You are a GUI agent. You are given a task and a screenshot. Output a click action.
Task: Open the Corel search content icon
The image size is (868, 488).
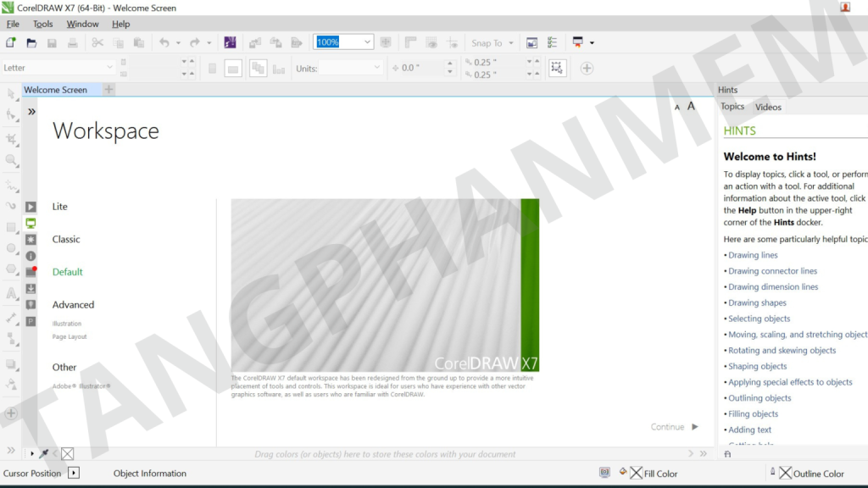[x=230, y=42]
